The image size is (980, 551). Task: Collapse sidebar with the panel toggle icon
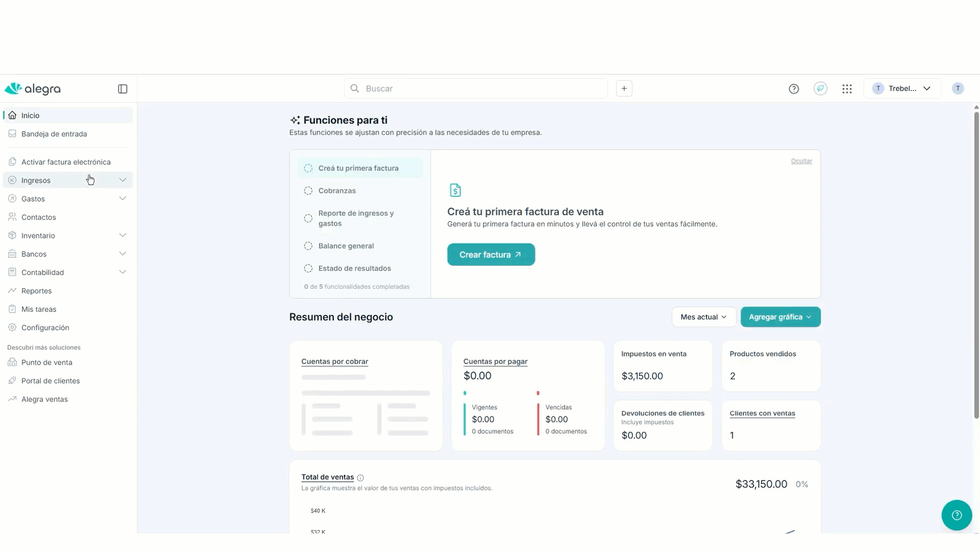tap(122, 89)
